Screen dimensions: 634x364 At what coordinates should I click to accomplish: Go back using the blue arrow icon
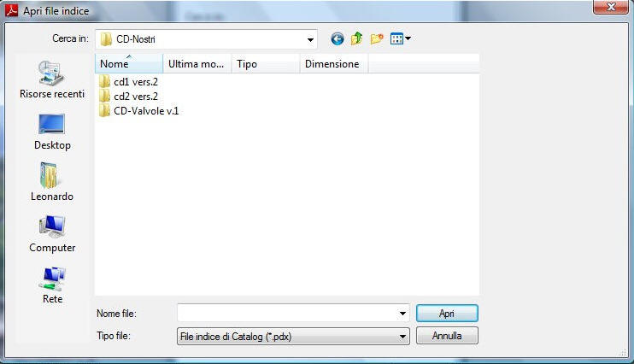tap(338, 38)
